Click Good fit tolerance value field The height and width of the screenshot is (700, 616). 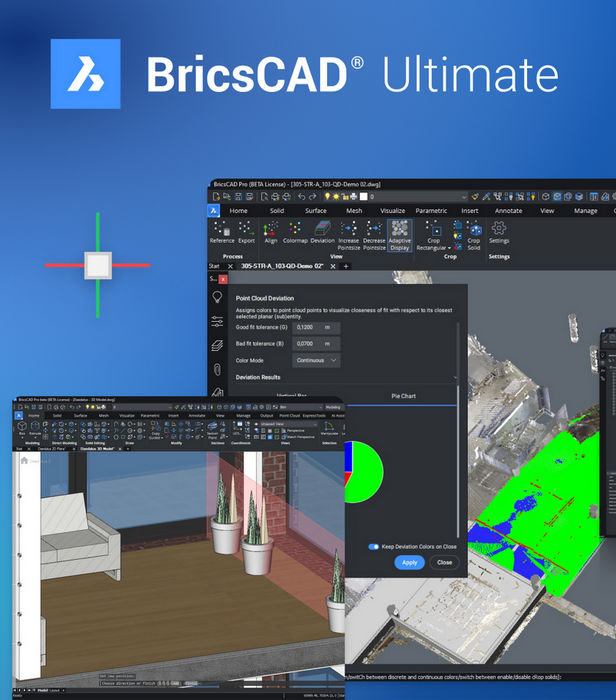(x=316, y=327)
